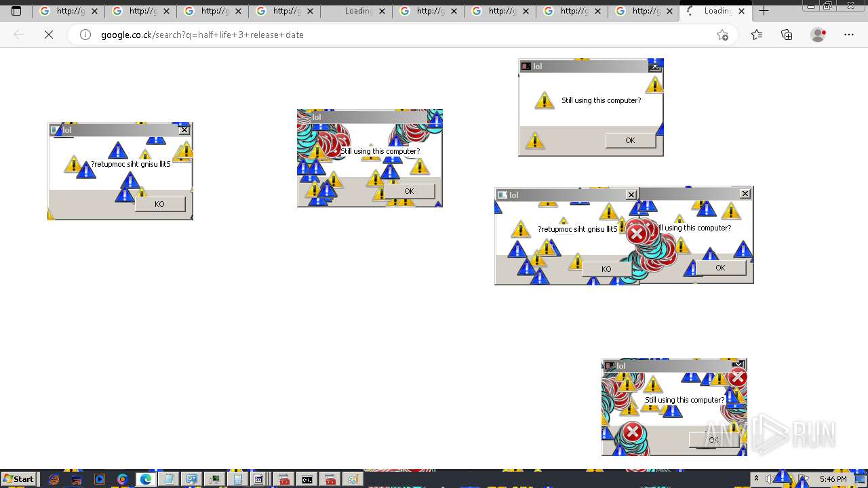Open the Command Prompt taskbar item

pos(307,479)
